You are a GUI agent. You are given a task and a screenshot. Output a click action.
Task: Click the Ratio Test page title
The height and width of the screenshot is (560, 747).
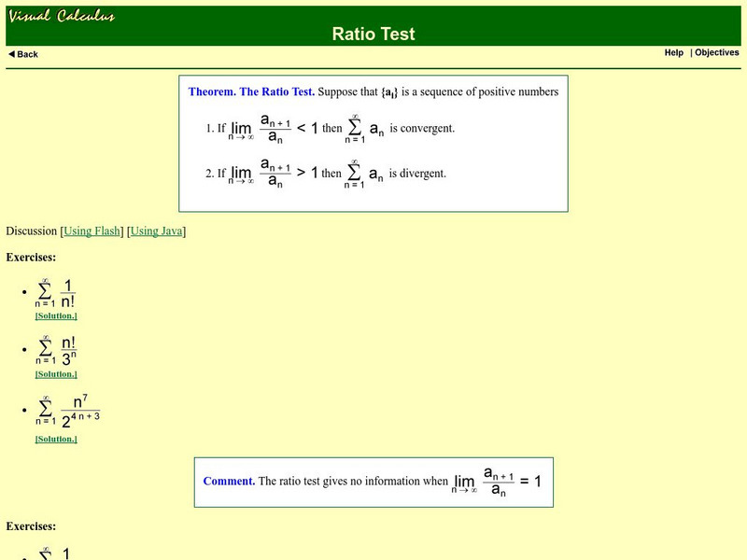373,34
